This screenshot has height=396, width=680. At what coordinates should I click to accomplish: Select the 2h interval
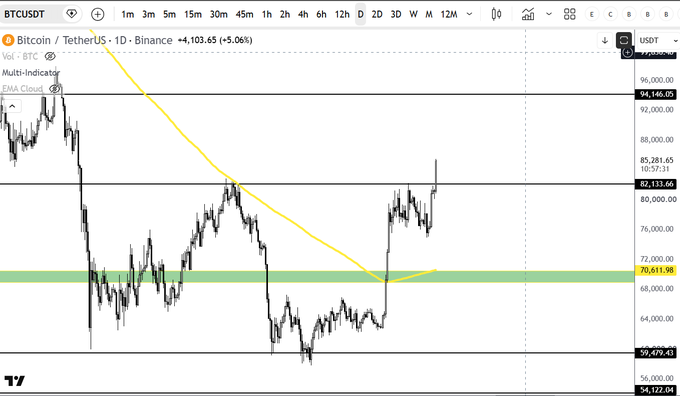(x=285, y=14)
